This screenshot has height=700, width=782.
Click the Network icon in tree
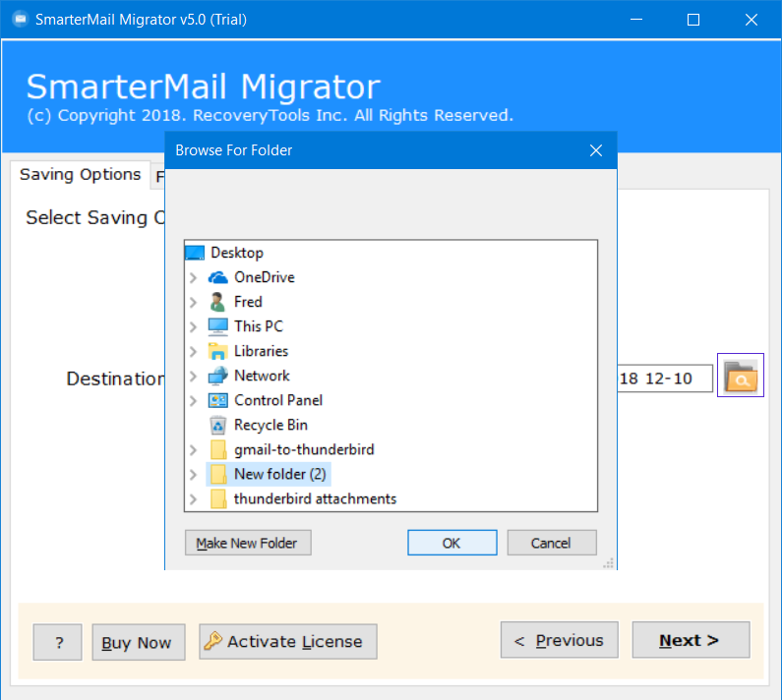point(218,376)
